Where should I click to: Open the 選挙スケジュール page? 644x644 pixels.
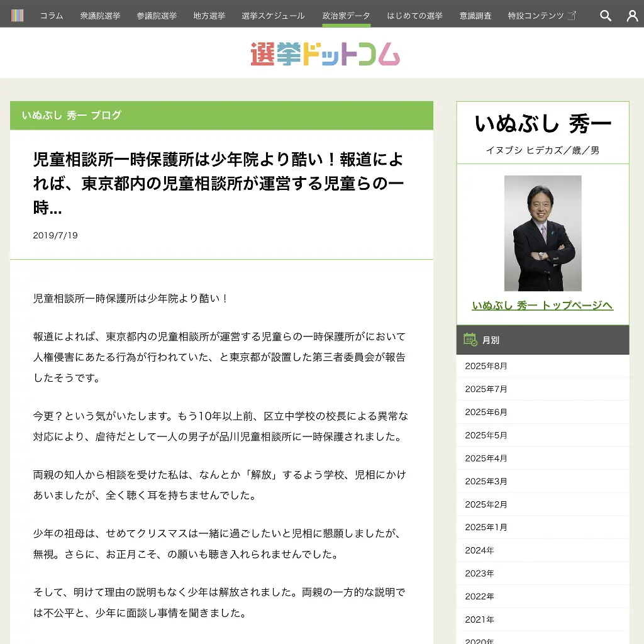click(272, 16)
